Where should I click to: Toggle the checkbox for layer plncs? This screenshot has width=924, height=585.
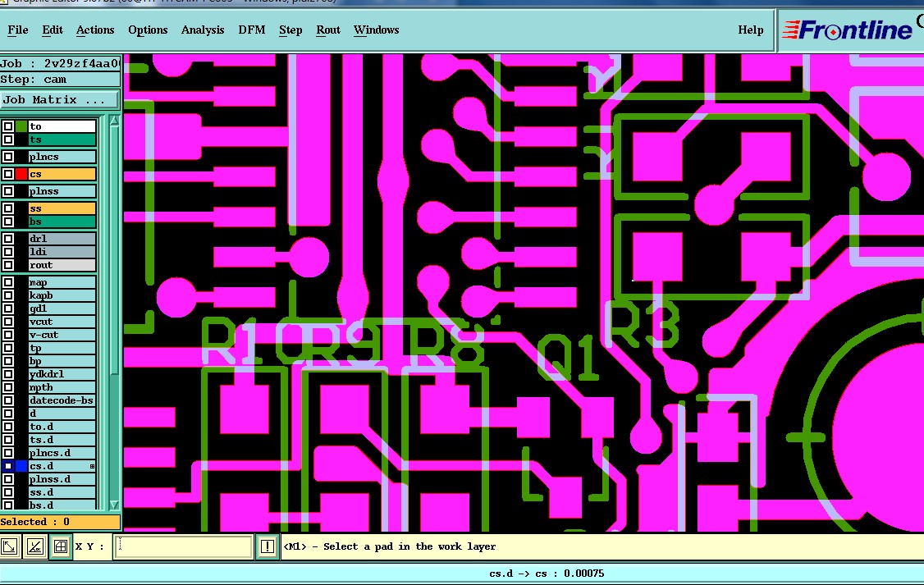point(7,157)
